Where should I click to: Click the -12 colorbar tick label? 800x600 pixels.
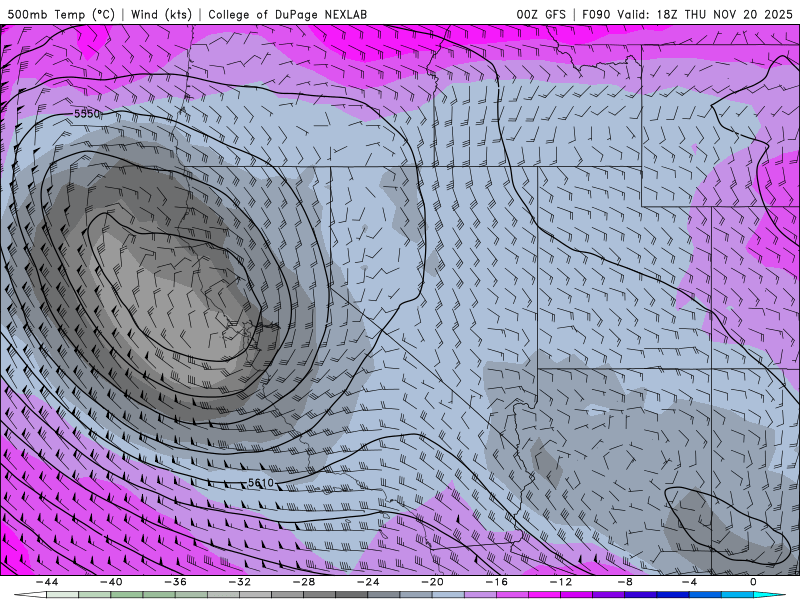[x=561, y=582]
